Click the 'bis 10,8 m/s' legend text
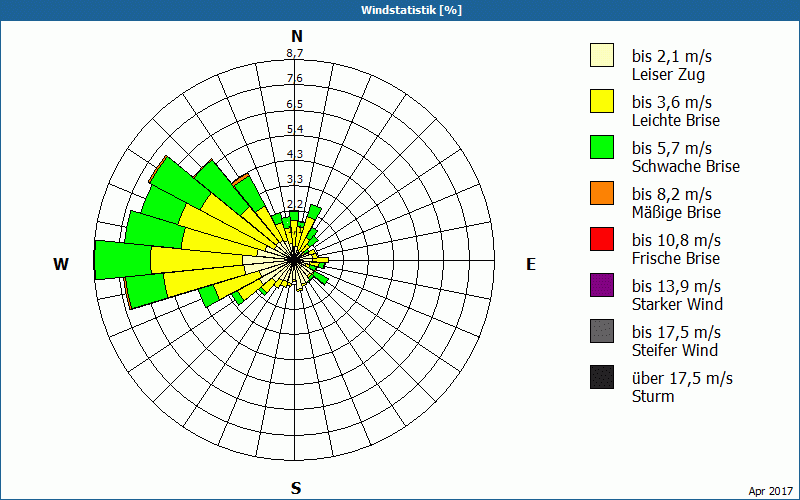Image resolution: width=800 pixels, height=500 pixels. coord(677,240)
